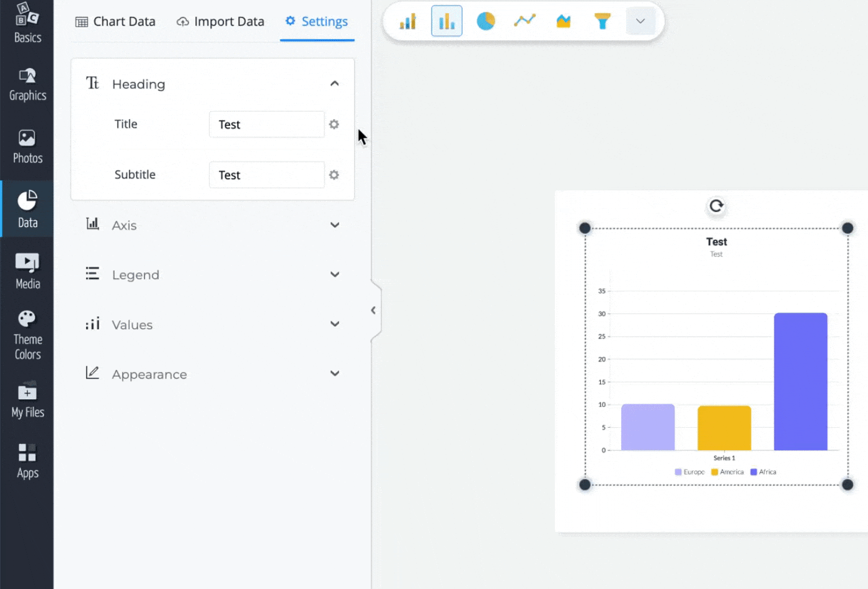Open subtitle settings gear icon
The height and width of the screenshot is (589, 868).
pos(334,175)
